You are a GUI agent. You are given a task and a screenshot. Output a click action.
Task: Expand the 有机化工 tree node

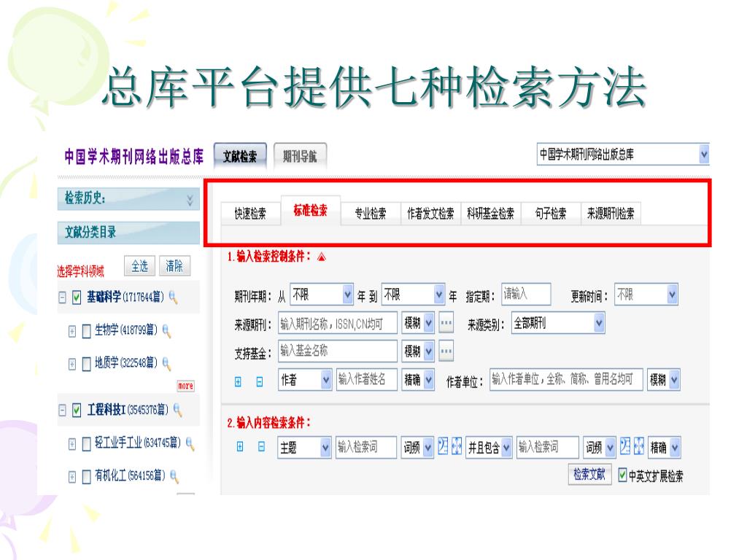(72, 477)
